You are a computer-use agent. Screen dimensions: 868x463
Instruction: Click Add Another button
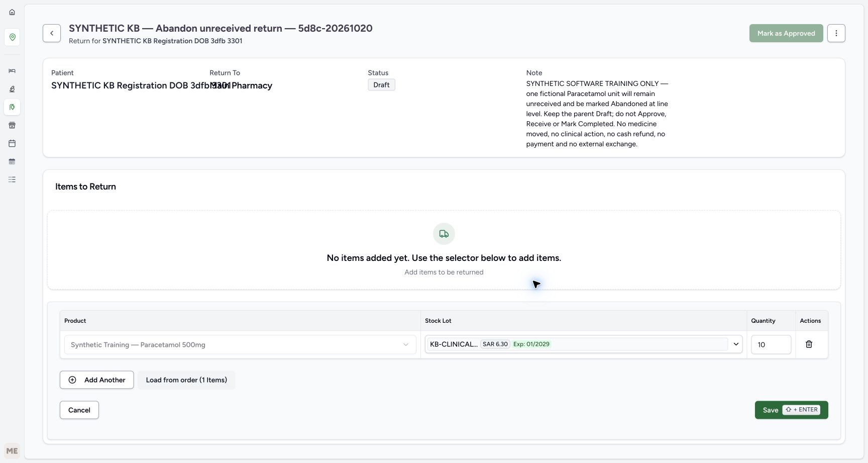[x=96, y=380]
